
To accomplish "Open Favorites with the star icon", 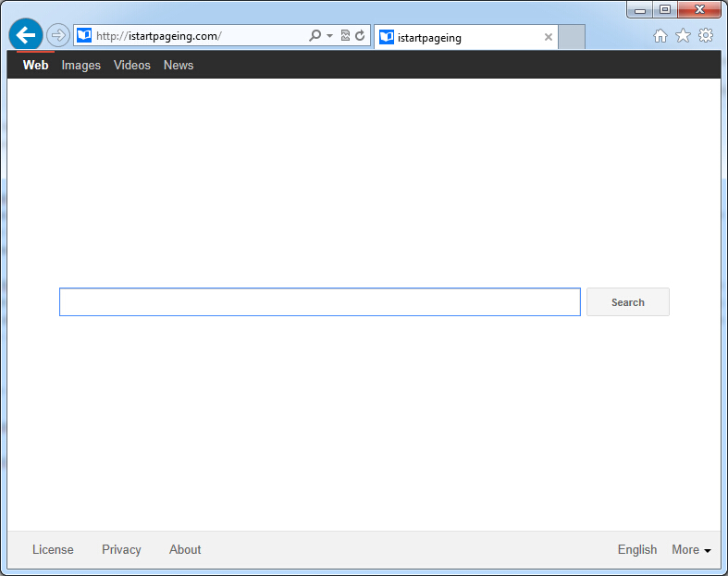I will 683,35.
